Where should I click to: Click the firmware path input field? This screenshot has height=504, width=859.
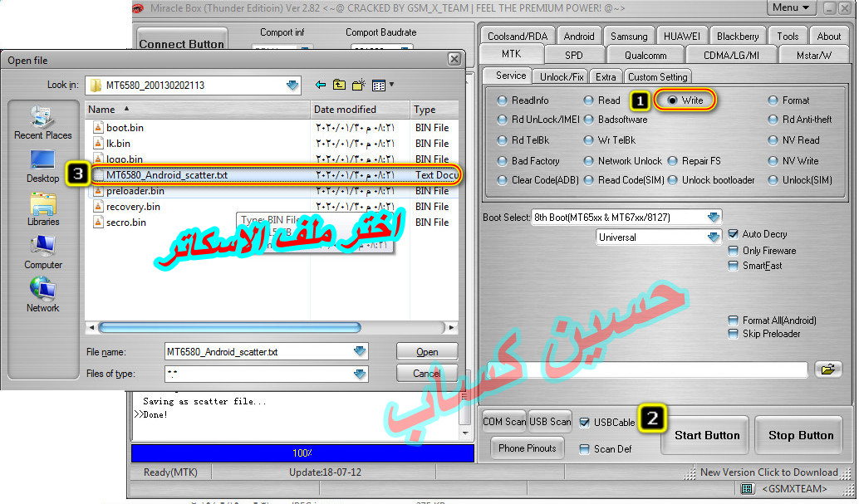pyautogui.click(x=647, y=369)
